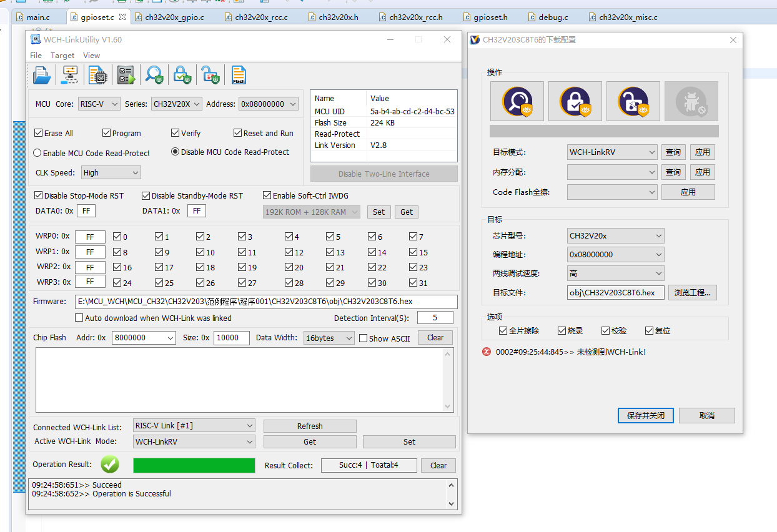Image resolution: width=777 pixels, height=532 pixels.
Task: Click the chip read document toolbar icon
Action: (x=97, y=75)
